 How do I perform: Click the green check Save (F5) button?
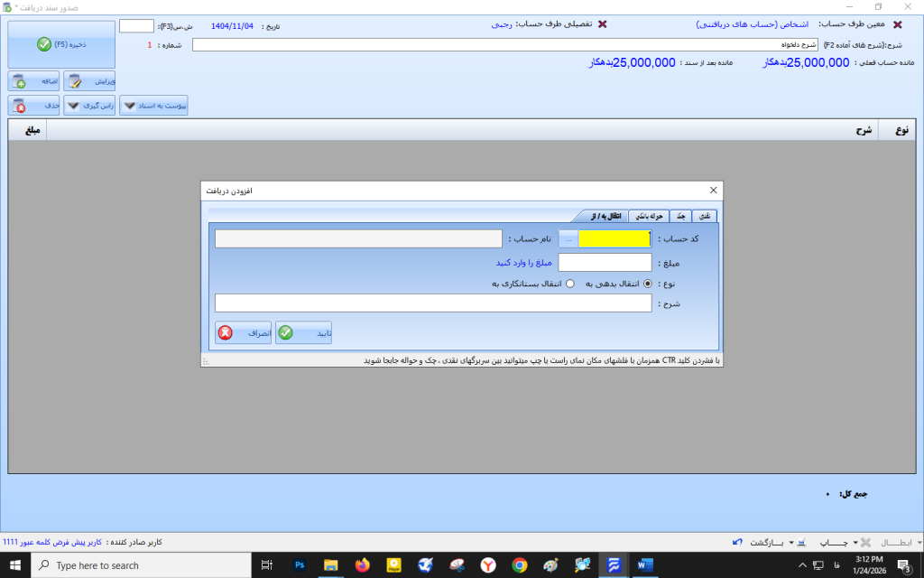(x=61, y=44)
